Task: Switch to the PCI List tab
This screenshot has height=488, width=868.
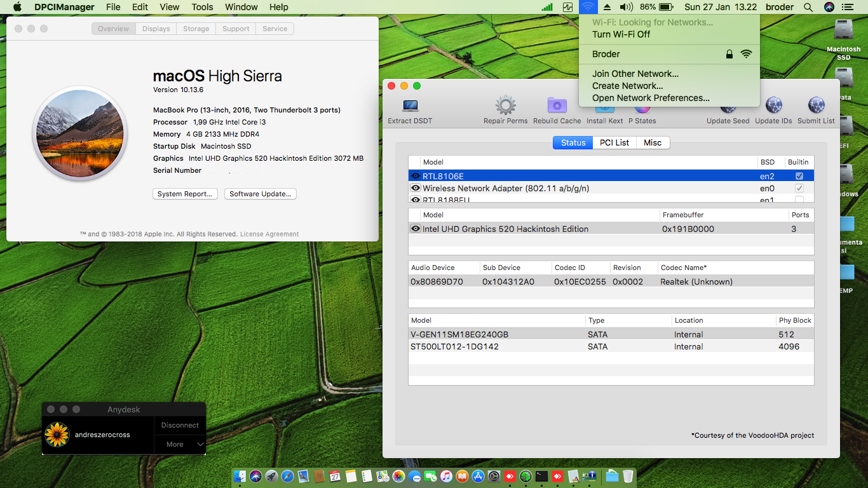Action: (x=613, y=142)
